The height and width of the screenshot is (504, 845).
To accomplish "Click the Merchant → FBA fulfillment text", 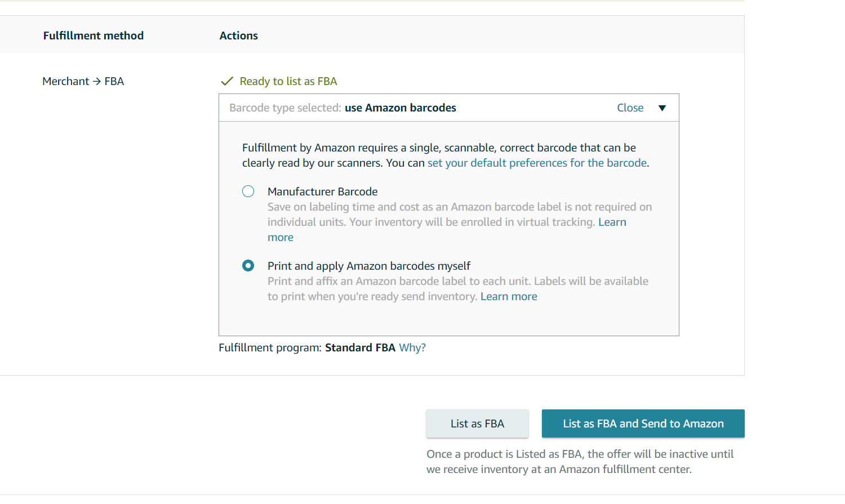I will (83, 81).
